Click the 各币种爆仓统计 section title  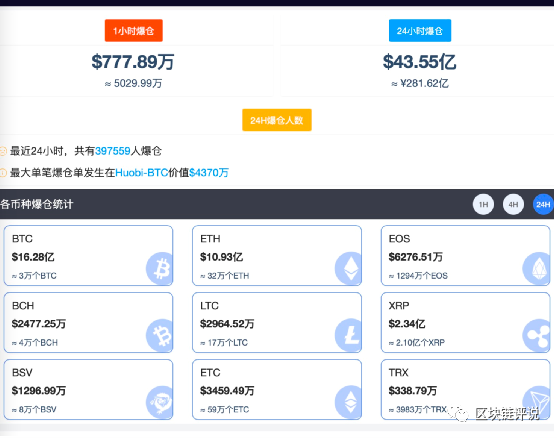(x=37, y=204)
